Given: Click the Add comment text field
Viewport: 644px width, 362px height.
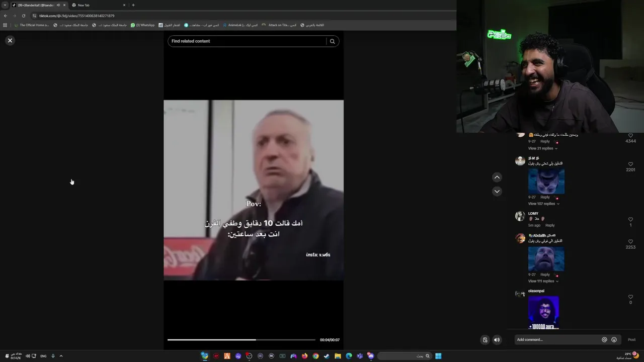Looking at the screenshot, I should coord(557,340).
